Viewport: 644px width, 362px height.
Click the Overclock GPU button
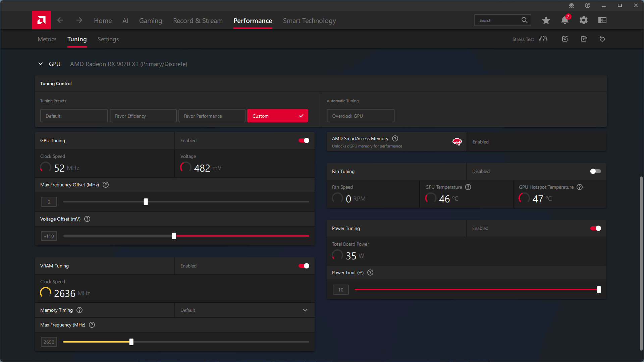click(360, 116)
